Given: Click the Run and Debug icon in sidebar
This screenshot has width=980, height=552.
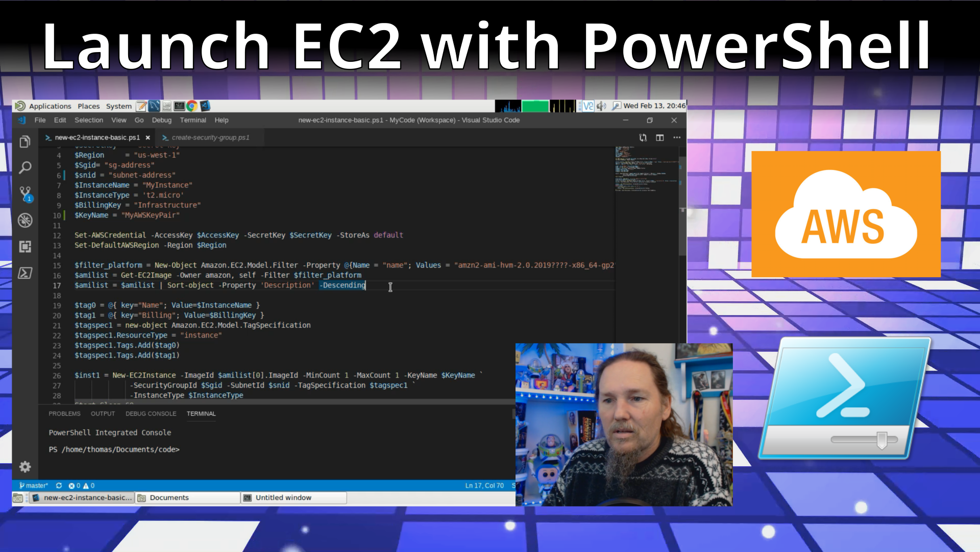Looking at the screenshot, I should click(26, 220).
